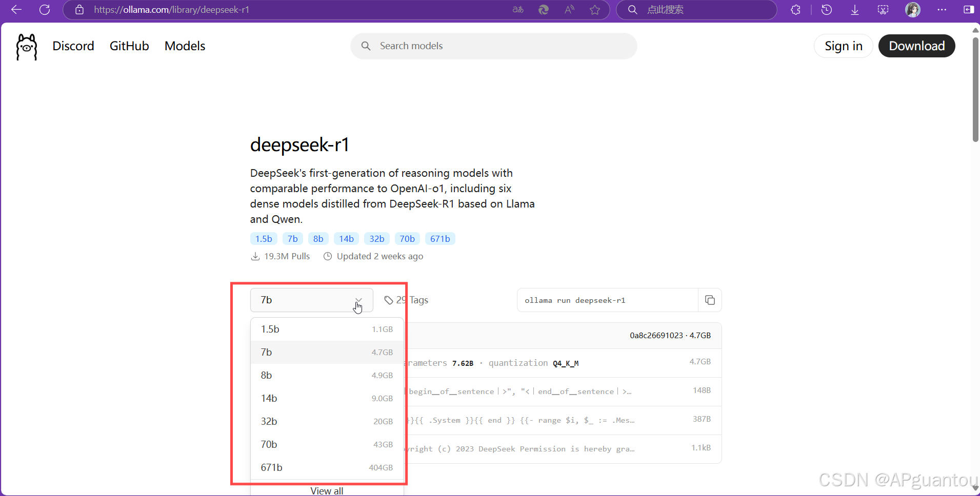Select the 70b tag chip
The image size is (980, 496).
(x=407, y=239)
